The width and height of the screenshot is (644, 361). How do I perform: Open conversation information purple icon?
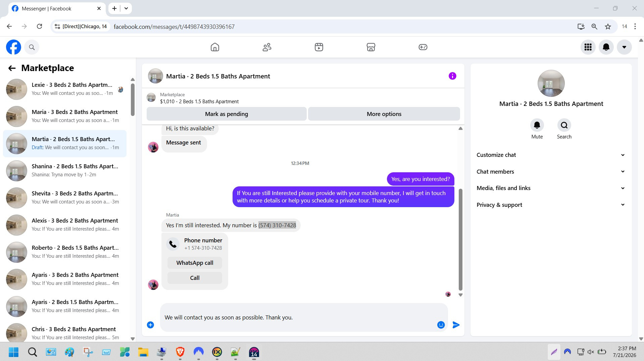(x=452, y=76)
